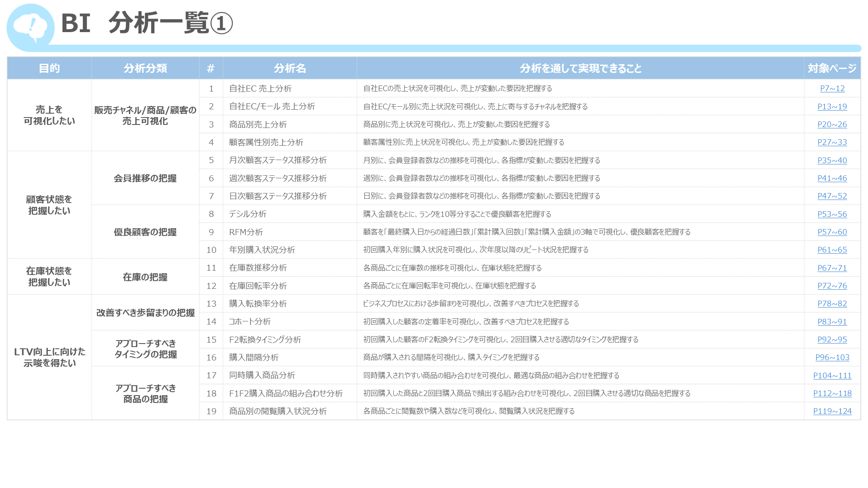The image size is (868, 488).
Task: Open page link P57~60
Action: [x=832, y=232]
